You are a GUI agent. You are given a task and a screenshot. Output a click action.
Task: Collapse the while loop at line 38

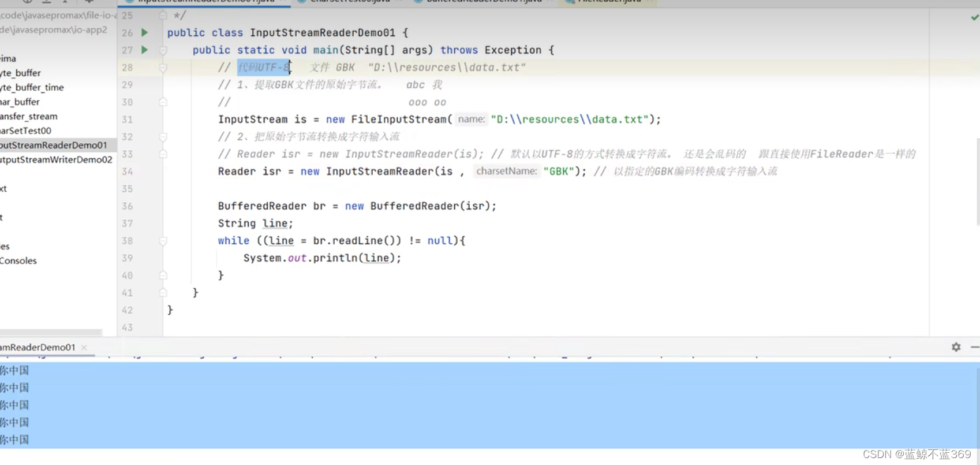tap(163, 241)
